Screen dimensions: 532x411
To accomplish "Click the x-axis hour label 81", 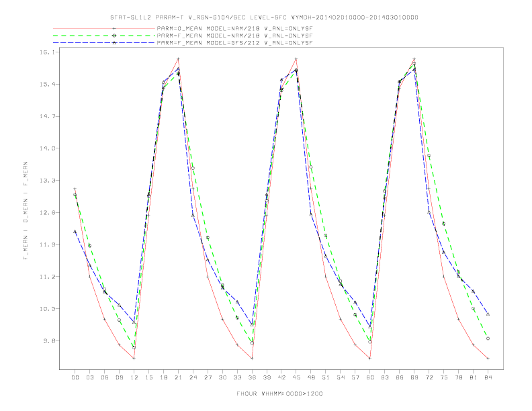I will point(473,377).
